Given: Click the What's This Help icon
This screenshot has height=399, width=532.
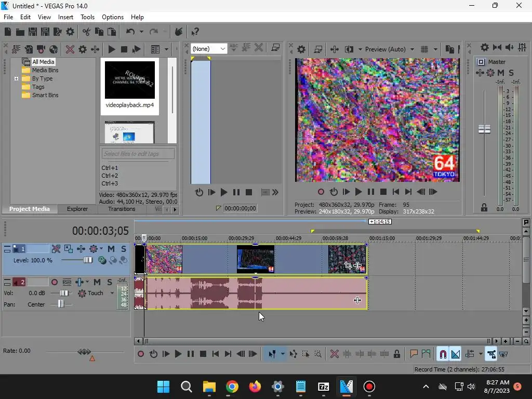Looking at the screenshot, I should pos(195,32).
